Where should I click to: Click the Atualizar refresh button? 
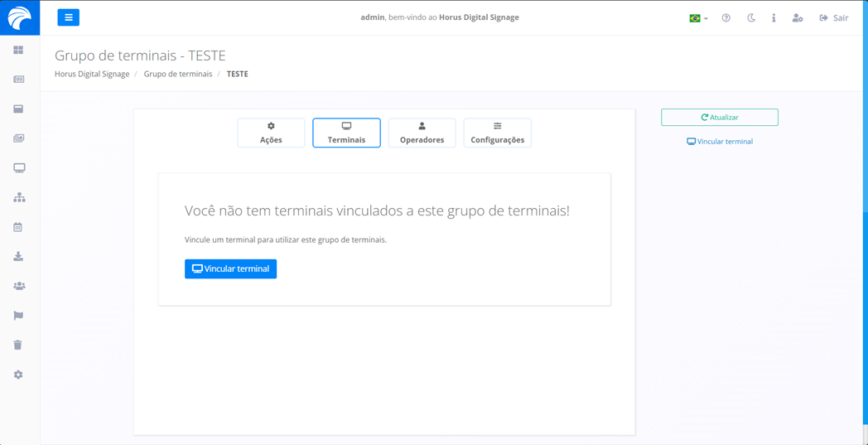tap(720, 118)
